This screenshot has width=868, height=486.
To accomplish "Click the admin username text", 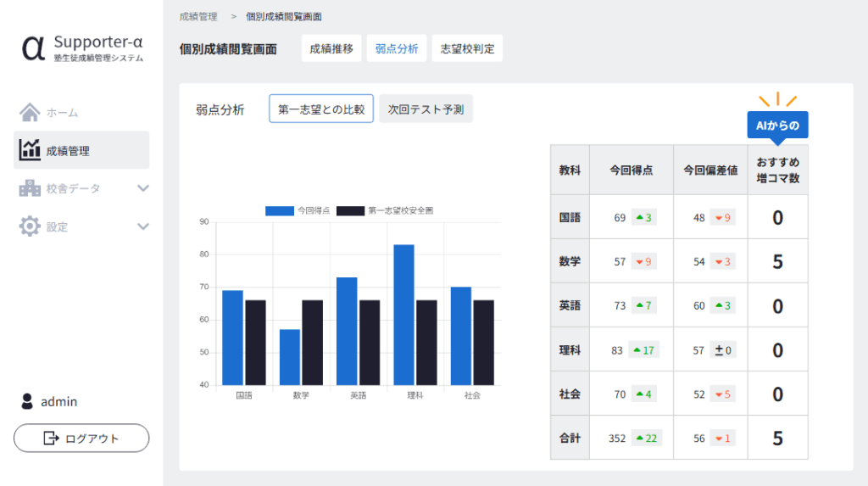I will click(x=58, y=402).
